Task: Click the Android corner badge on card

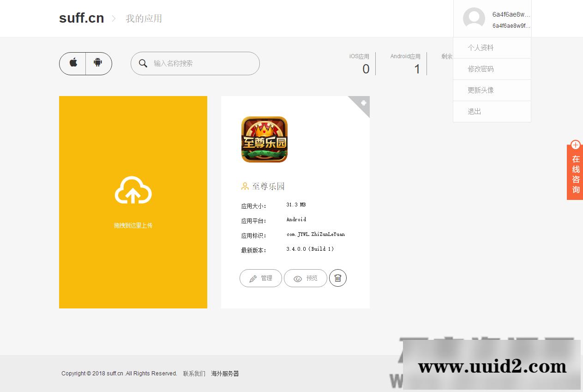Action: pyautogui.click(x=363, y=103)
